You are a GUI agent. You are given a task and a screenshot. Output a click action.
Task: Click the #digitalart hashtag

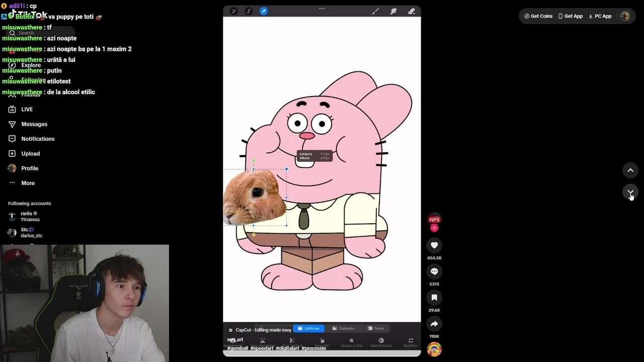287,348
